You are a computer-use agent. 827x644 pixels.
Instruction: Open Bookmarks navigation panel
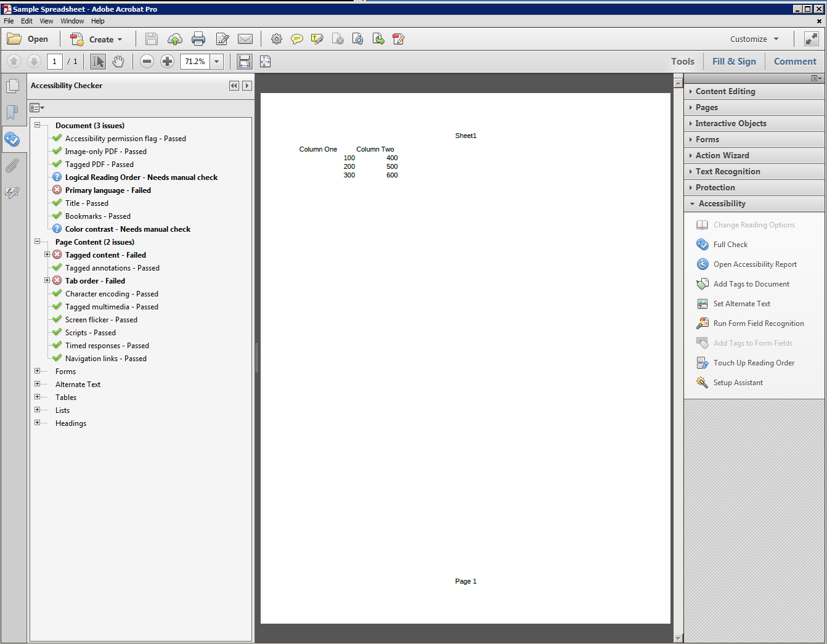12,112
